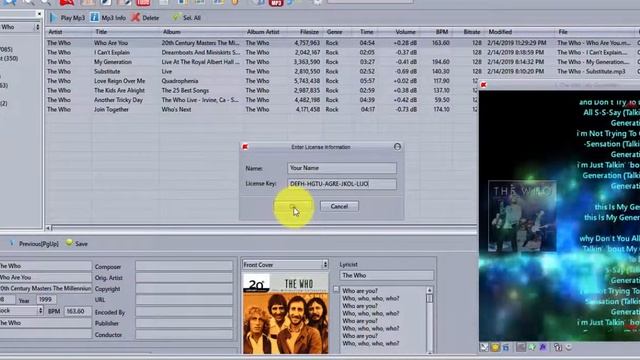This screenshot has height=360, width=640.
Task: Click the red MP3 icon in the top toolbar
Action: tap(276, 3)
